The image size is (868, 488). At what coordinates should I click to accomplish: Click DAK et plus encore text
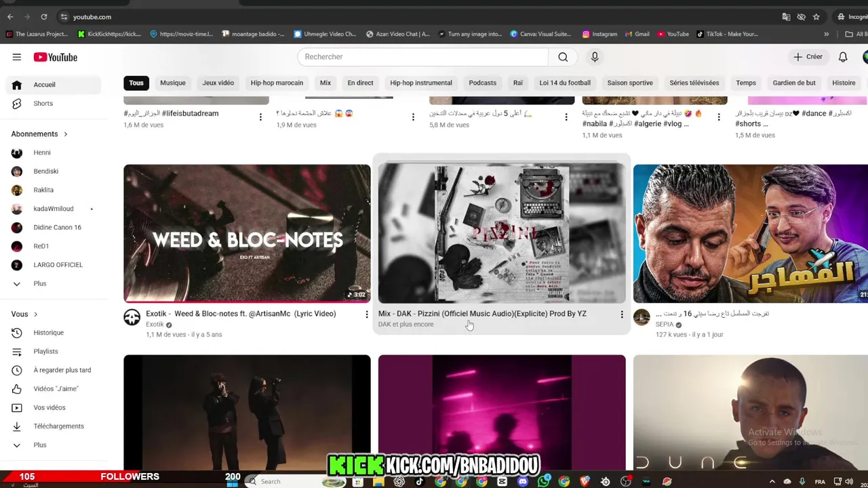pos(406,325)
